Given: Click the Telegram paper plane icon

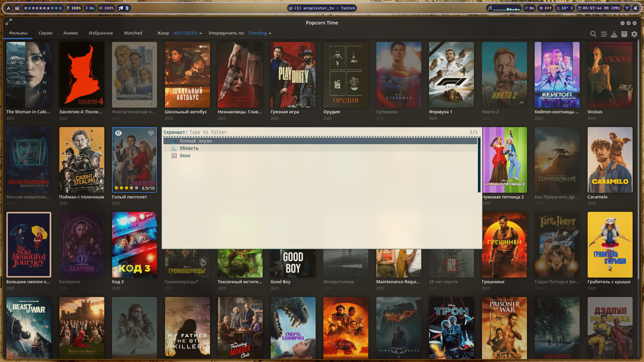Looking at the screenshot, I should point(121,8).
